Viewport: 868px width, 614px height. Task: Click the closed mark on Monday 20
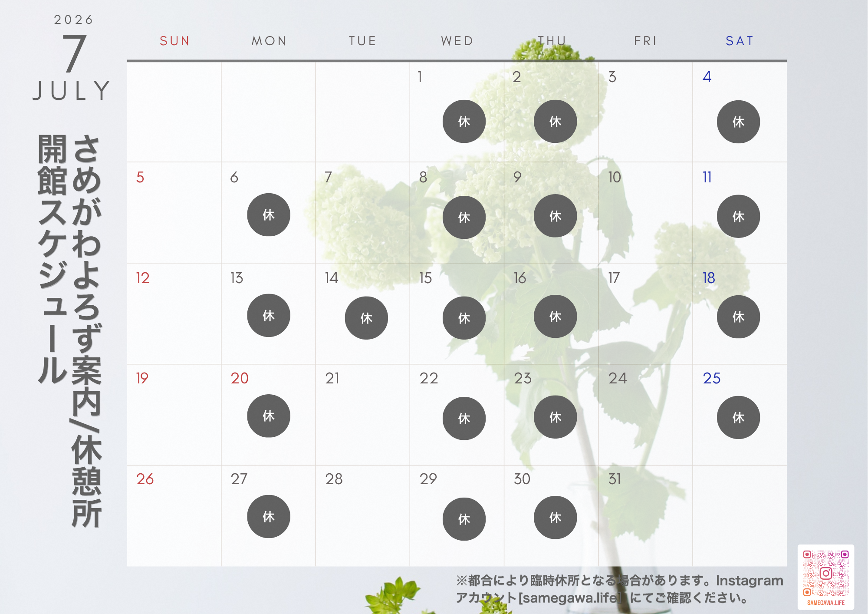[269, 416]
